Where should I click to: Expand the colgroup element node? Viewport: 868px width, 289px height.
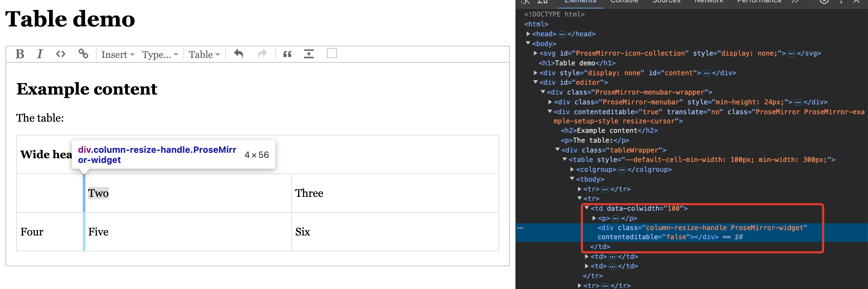tap(572, 169)
